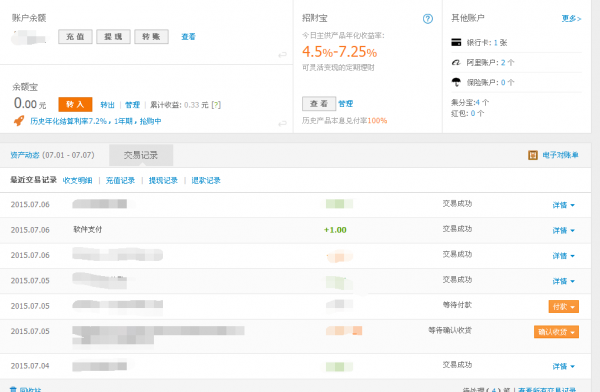Click the umbrella insurance account icon
600x392 pixels.
pos(456,82)
